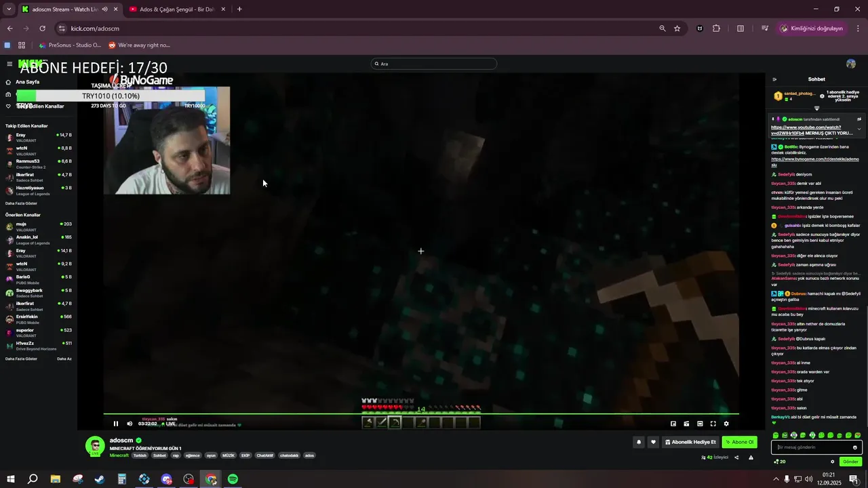Open recommended channel ErsinYekin

coord(38,319)
